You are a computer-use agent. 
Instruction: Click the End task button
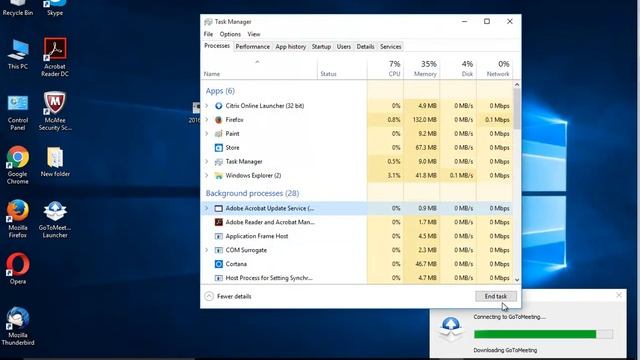[x=496, y=296]
